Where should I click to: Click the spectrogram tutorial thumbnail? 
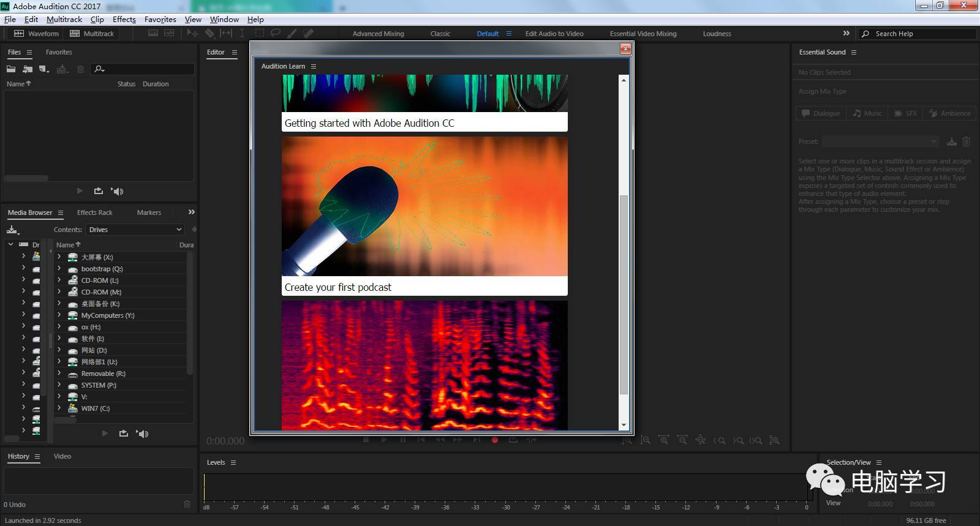pos(424,365)
